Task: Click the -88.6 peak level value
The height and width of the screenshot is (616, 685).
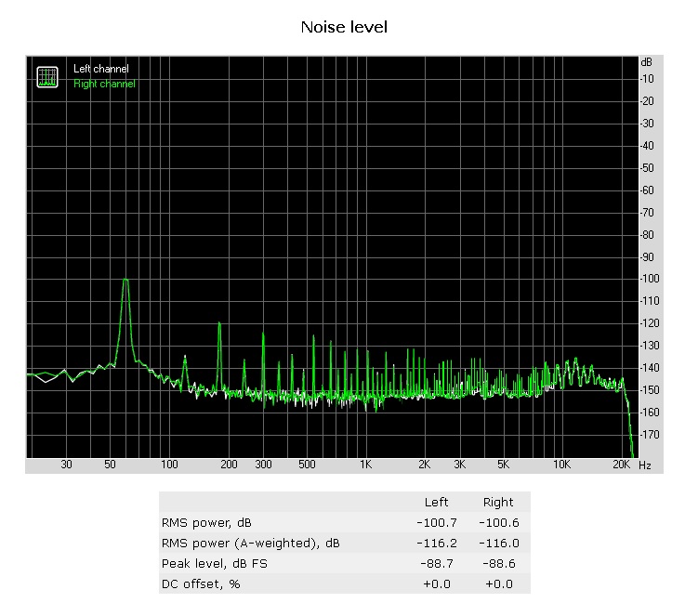Action: point(498,564)
